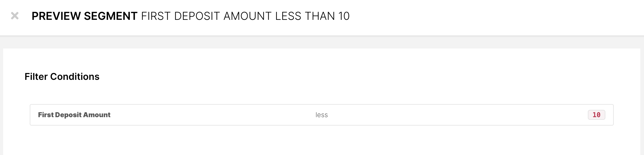The width and height of the screenshot is (644, 155).
Task: Select the "First Deposit Amount" condition field
Action: coord(74,115)
